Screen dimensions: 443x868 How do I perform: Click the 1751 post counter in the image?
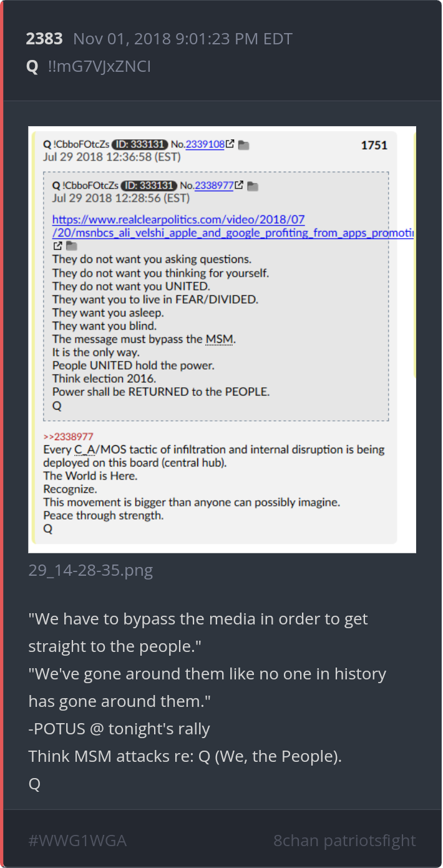click(x=374, y=145)
